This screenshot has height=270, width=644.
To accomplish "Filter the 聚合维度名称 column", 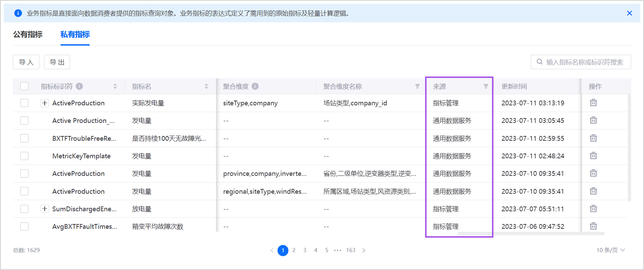I will 417,86.
